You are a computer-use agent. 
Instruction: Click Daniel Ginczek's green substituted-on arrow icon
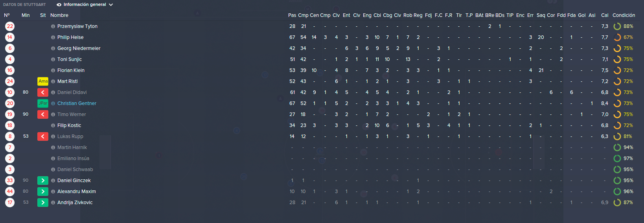[43, 181]
